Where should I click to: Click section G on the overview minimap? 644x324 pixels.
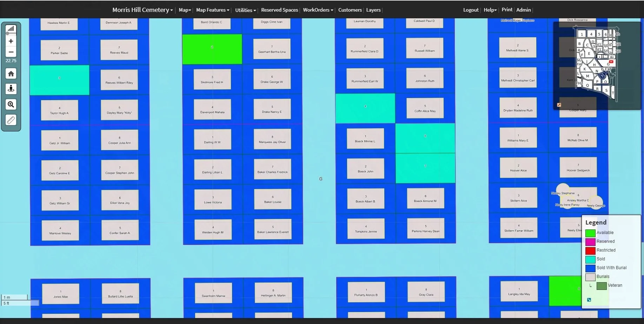point(608,64)
